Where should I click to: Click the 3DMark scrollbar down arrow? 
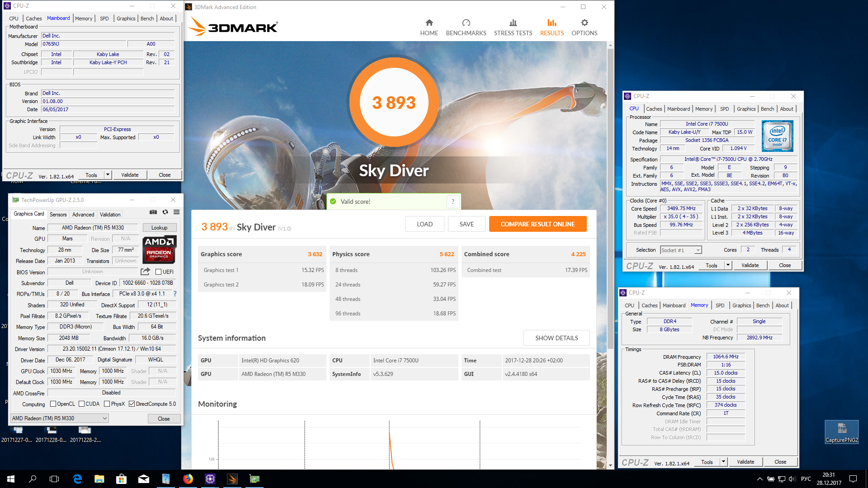click(610, 465)
